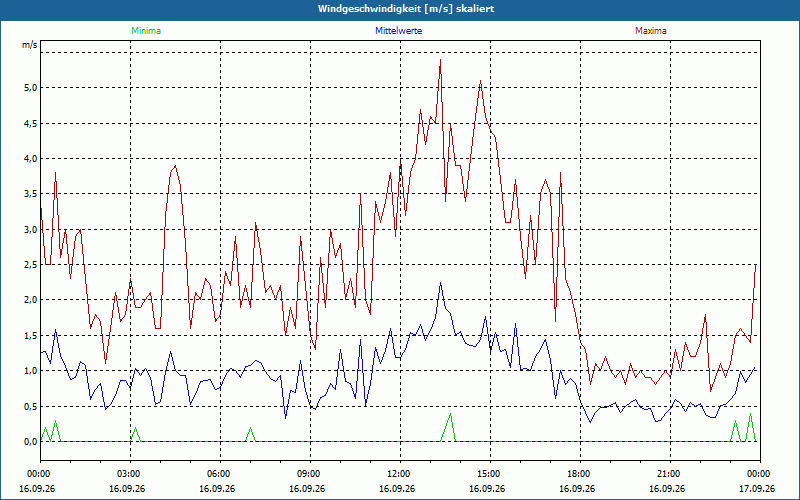
Task: Click the 21:00 time axis label
Action: (669, 474)
